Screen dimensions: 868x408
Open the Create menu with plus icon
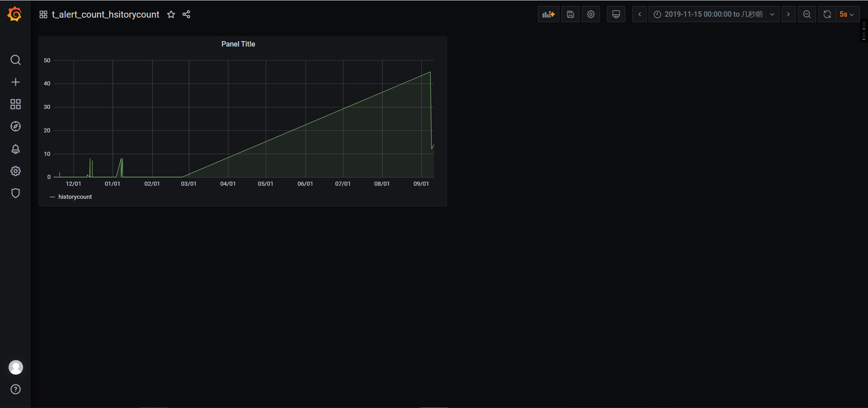point(15,82)
